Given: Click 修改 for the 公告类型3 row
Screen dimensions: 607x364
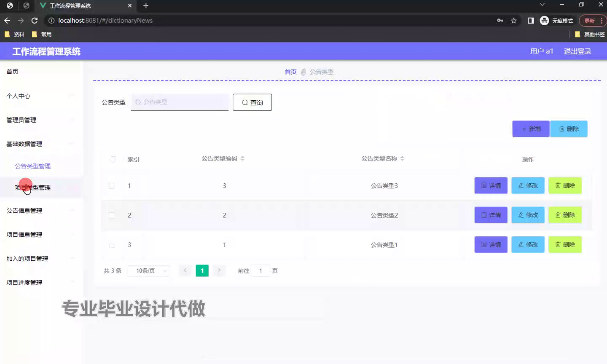Looking at the screenshot, I should coord(528,185).
